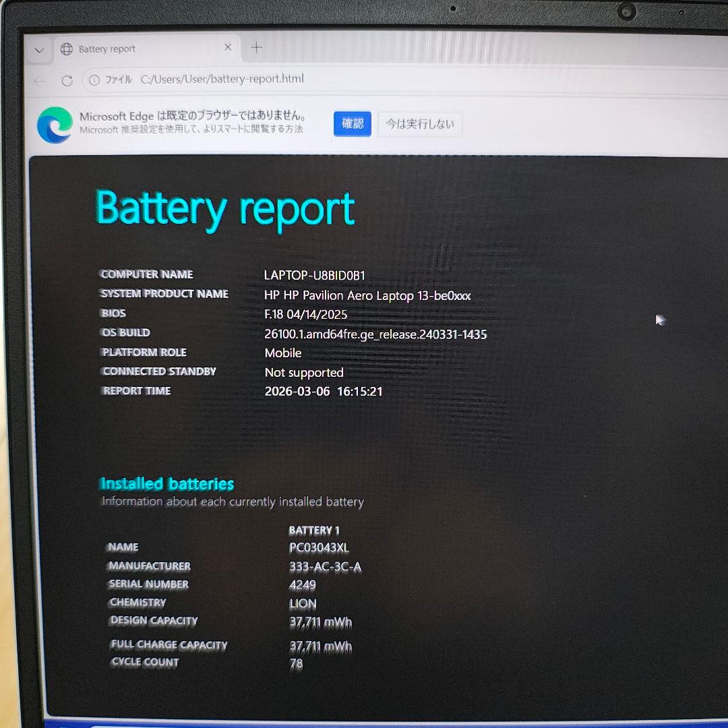The image size is (728, 728).
Task: Click the COMPUTER NAME LAPTOP-U8BID0B1 text
Action: coord(315,275)
